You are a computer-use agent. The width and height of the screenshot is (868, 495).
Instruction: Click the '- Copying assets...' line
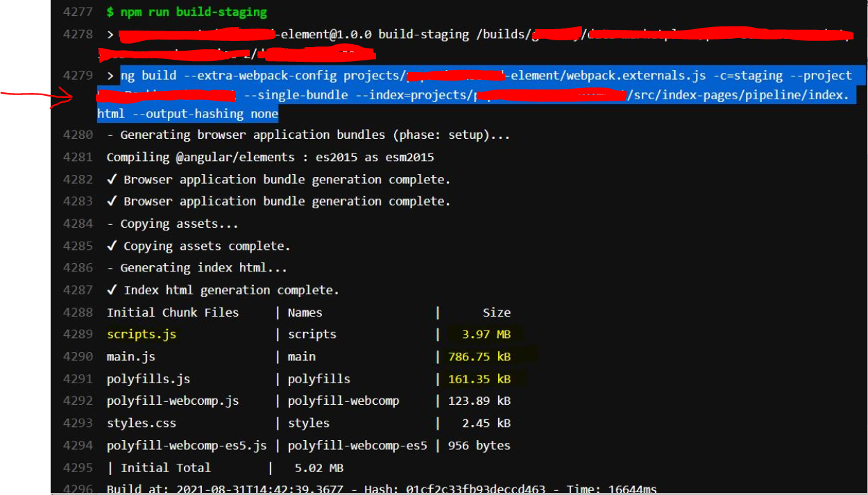coord(173,224)
